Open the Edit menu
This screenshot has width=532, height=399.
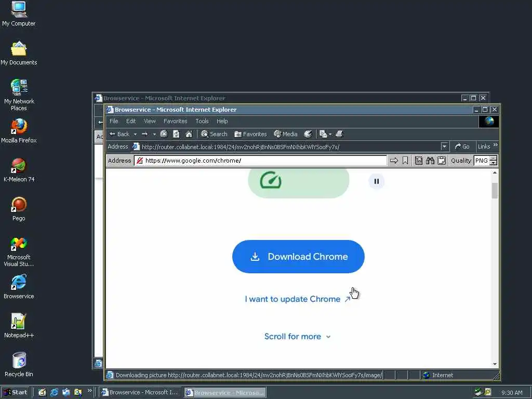131,121
